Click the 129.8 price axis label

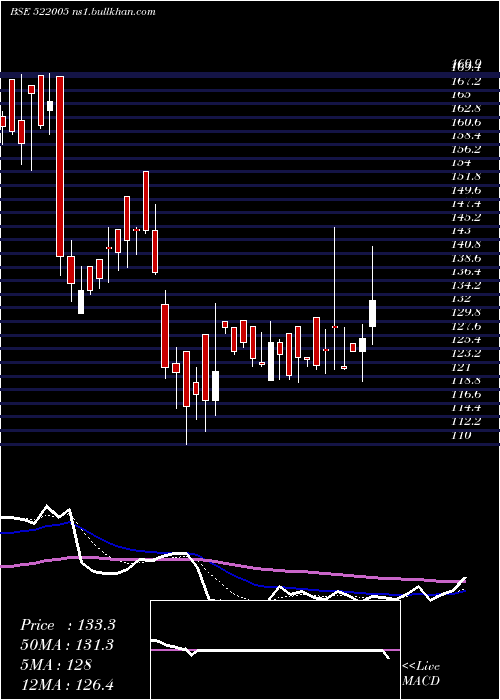[467, 312]
